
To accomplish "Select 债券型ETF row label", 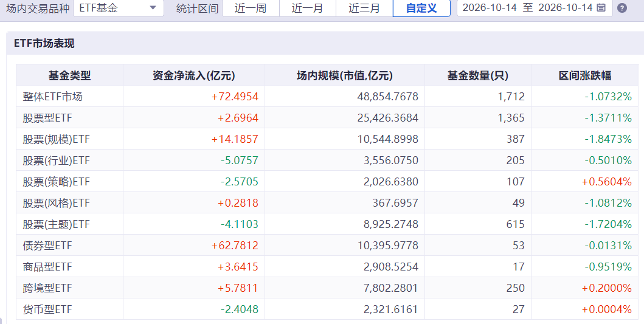I will 47,246.
